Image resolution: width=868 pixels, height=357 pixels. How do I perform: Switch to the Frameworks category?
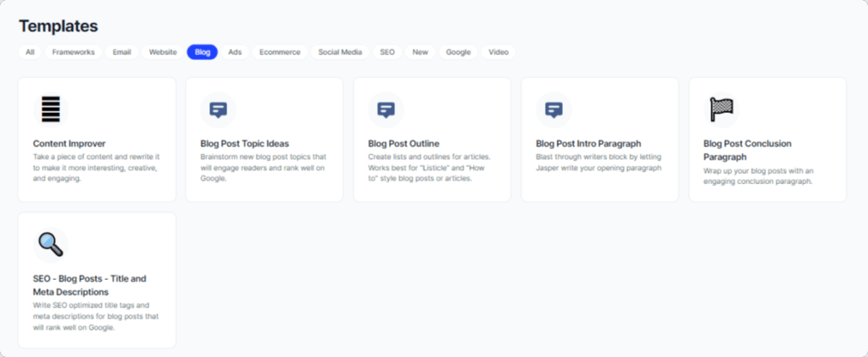[73, 52]
